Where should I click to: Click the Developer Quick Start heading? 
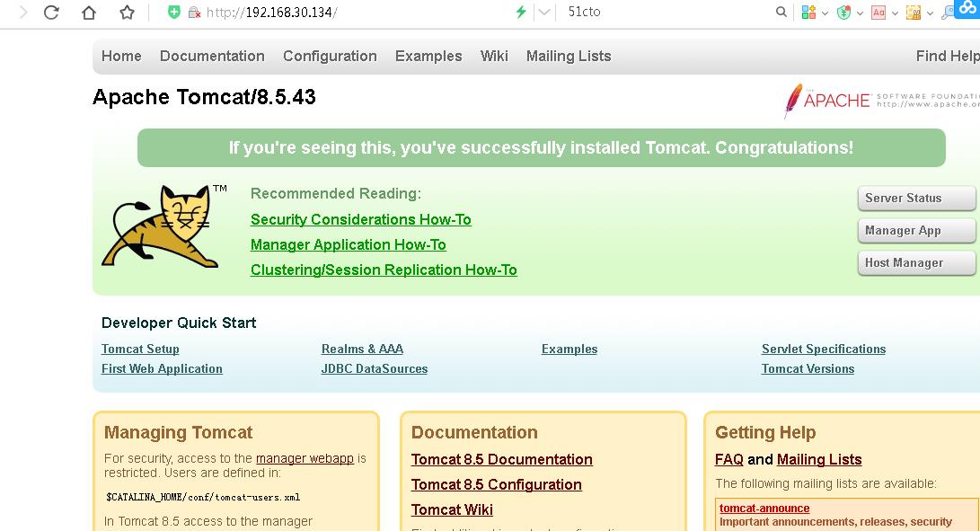click(179, 323)
